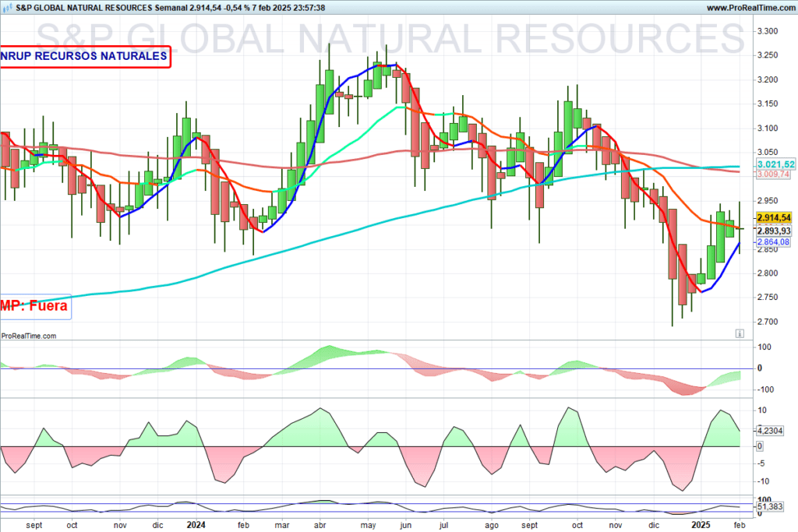Open the www.ProRealTime.com link
The height and width of the screenshot is (532, 798).
(752, 8)
